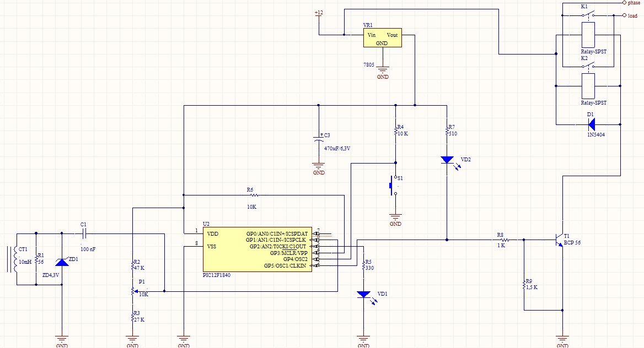Select the K2 relay coil rectangle
Screen dimensions: 644x348
point(588,86)
